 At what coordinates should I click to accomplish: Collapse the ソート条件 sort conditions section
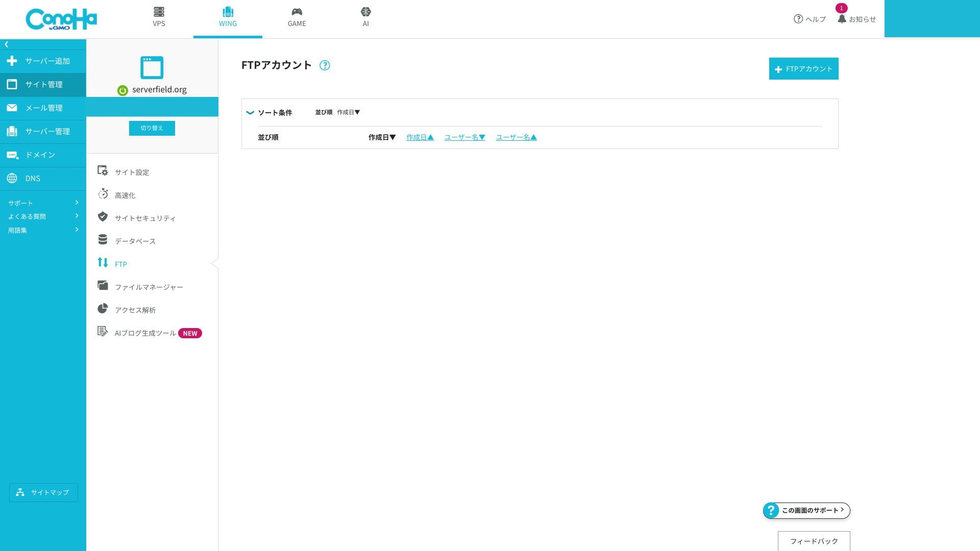coord(250,113)
